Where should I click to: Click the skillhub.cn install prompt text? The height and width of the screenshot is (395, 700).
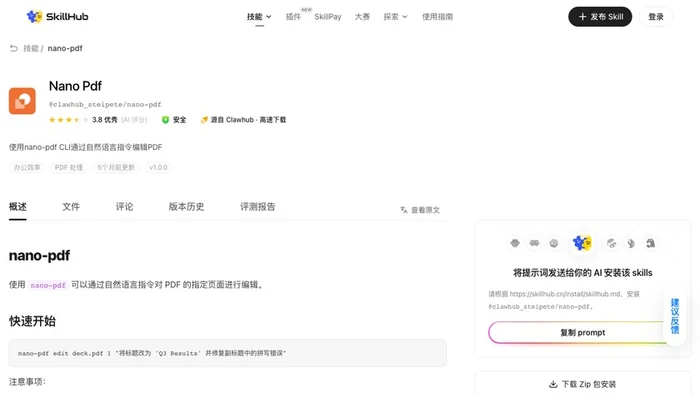pos(564,300)
